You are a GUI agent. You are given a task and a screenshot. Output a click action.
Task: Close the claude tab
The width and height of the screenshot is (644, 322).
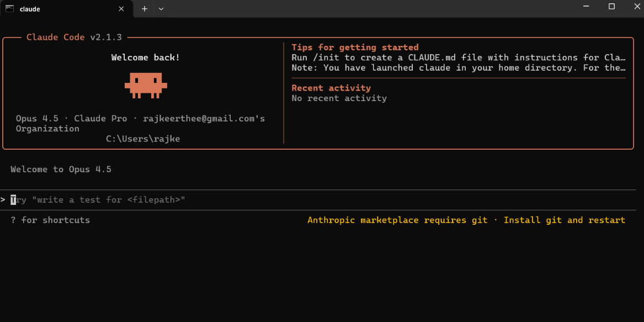tap(121, 9)
